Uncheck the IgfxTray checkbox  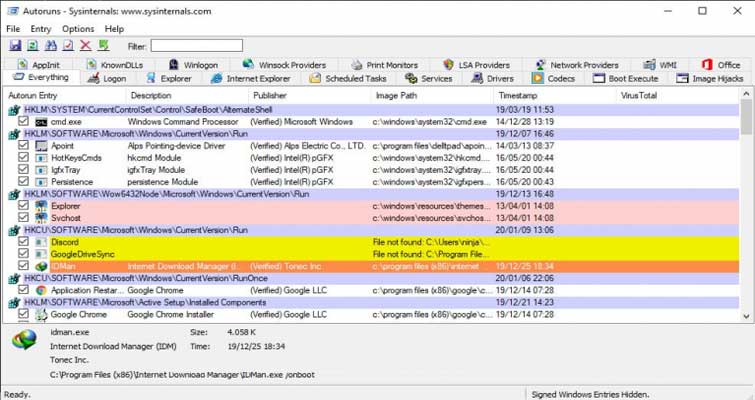(x=23, y=169)
